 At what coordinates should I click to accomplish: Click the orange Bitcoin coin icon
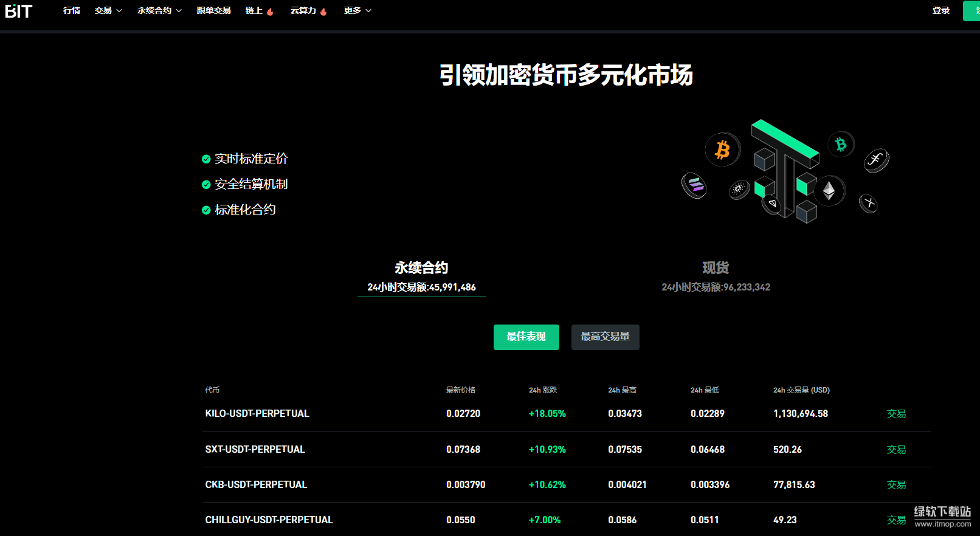(x=722, y=149)
